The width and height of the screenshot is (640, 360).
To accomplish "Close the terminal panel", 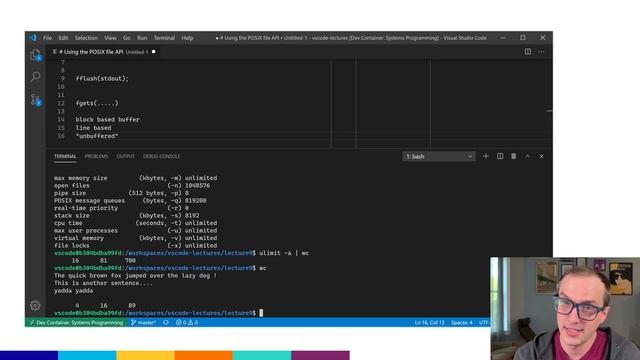I will pos(541,156).
